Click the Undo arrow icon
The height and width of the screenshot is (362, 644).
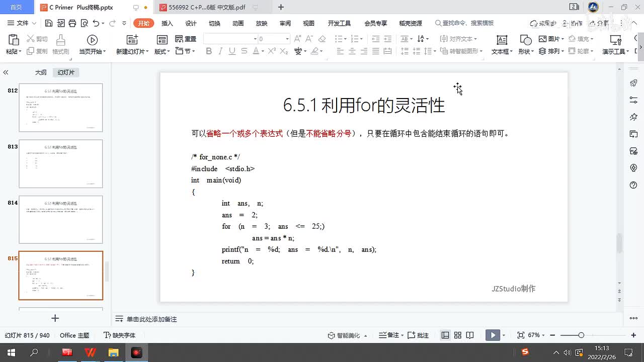click(96, 23)
